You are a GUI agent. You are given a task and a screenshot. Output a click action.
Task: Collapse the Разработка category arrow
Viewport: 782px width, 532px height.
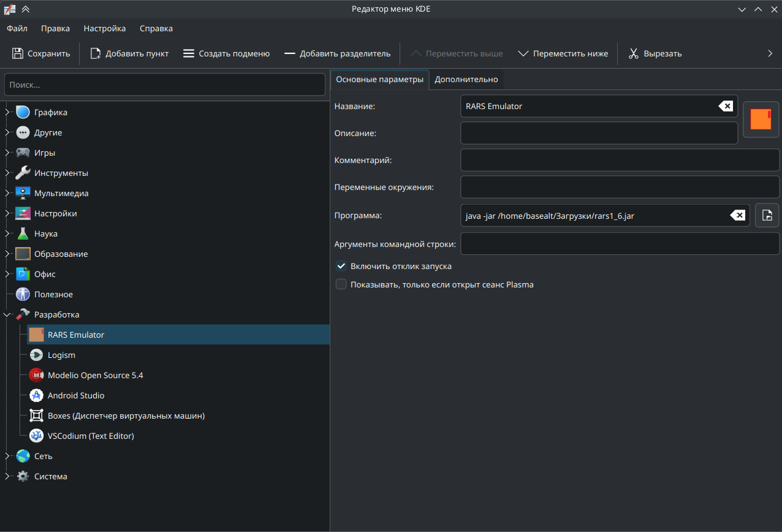pyautogui.click(x=7, y=314)
